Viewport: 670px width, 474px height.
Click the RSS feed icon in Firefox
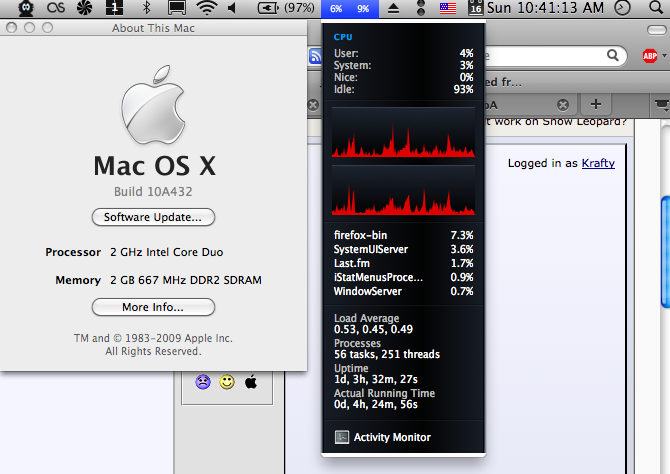point(315,56)
